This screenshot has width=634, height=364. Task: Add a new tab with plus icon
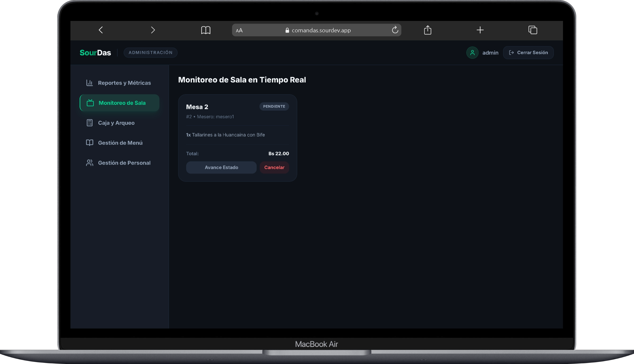tap(480, 30)
